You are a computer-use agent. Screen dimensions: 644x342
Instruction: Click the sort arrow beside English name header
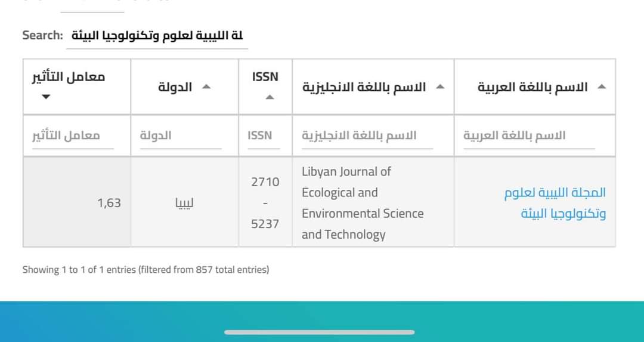pos(440,87)
